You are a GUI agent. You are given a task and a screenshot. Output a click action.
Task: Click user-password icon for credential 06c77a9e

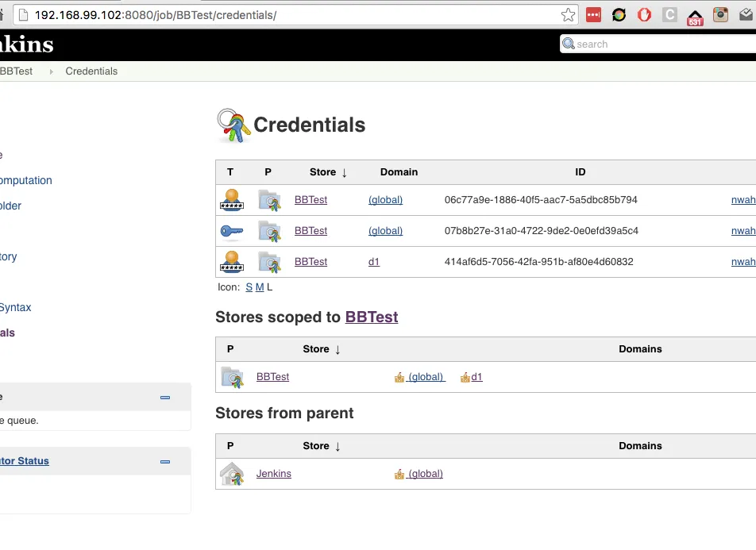pos(232,200)
